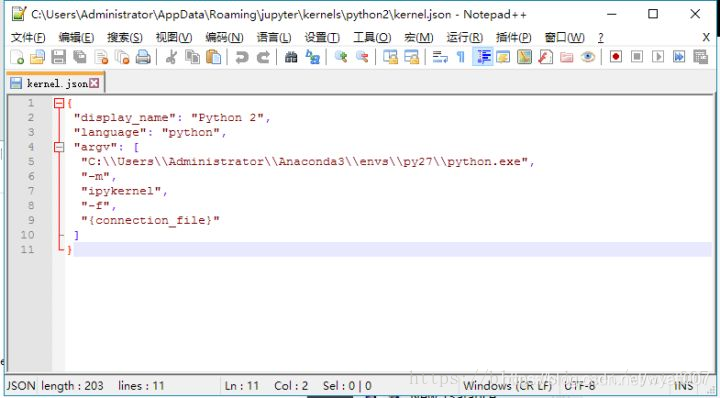Click the Save All toolbar icon
720x398 pixels.
(x=80, y=57)
